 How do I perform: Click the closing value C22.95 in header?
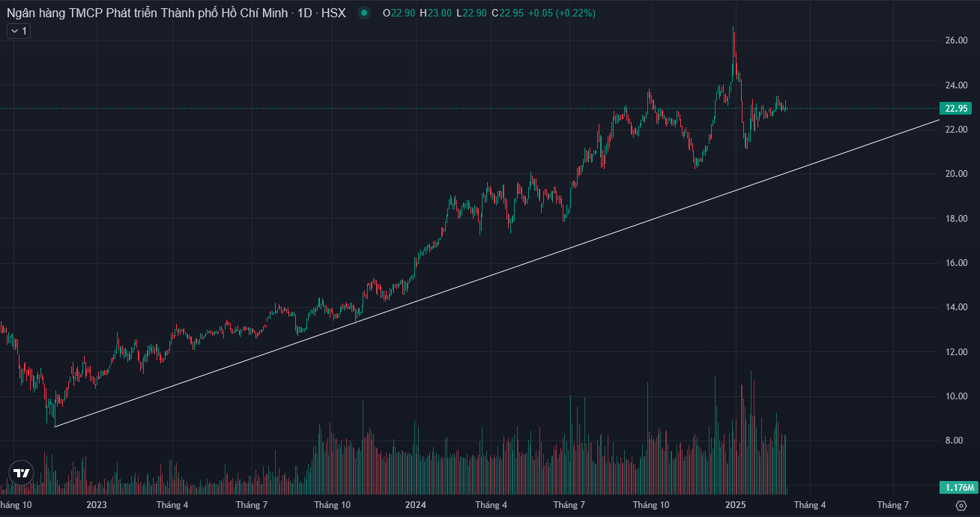coord(507,13)
